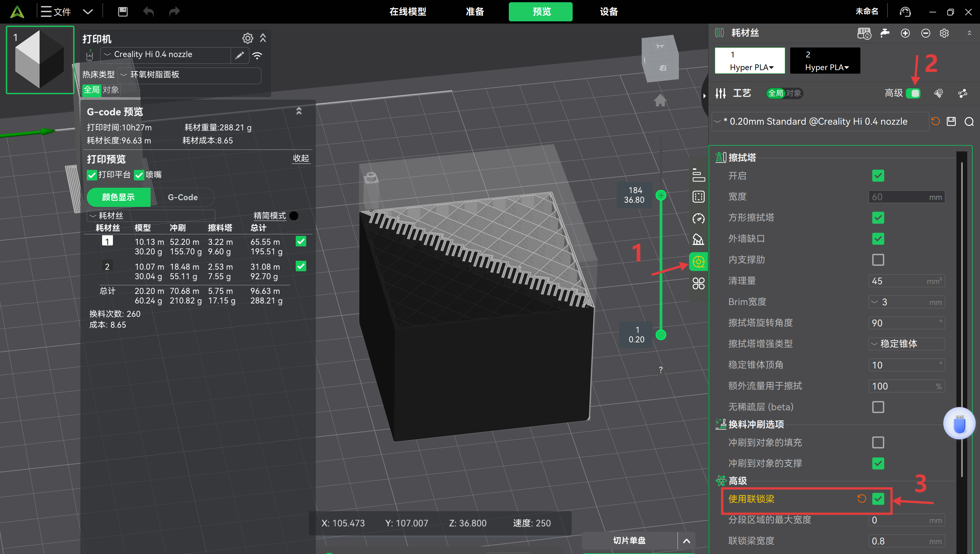This screenshot has height=554, width=980.
Task: Select the layer height tab icon
Action: [698, 175]
